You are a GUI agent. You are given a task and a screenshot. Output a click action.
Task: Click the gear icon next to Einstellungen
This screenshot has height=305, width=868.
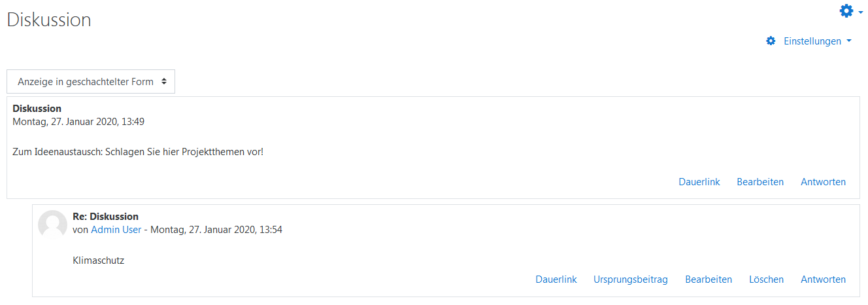(771, 41)
